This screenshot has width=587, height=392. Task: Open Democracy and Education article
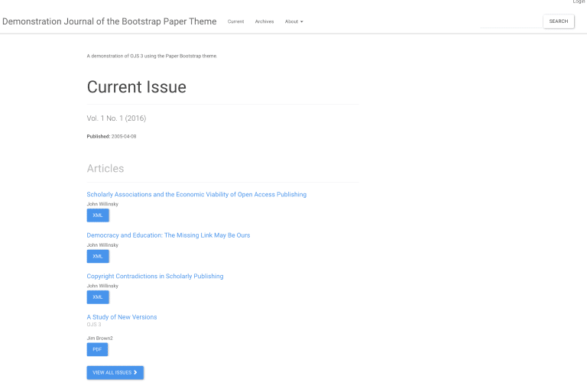click(168, 235)
